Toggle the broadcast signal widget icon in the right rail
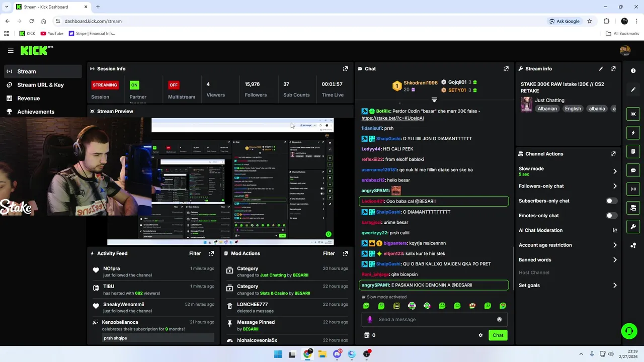 click(x=633, y=189)
